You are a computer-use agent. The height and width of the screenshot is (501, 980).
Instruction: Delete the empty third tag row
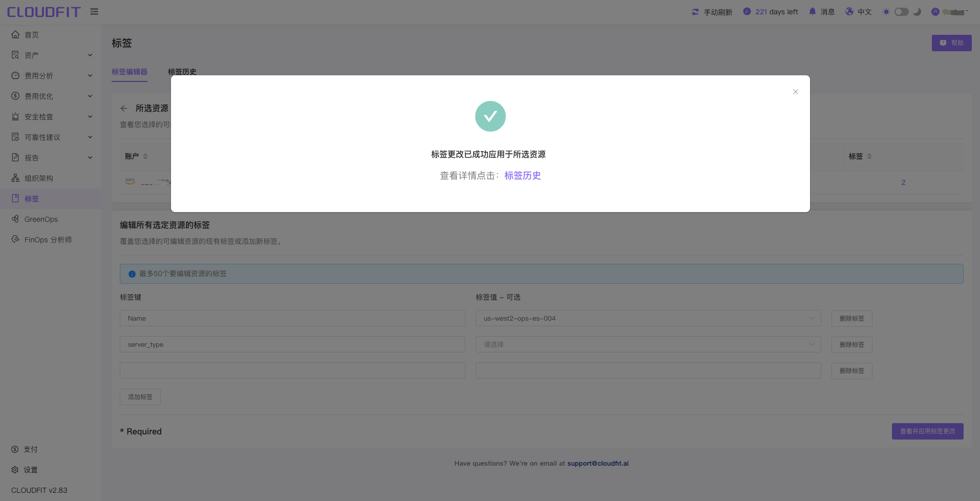coord(852,371)
